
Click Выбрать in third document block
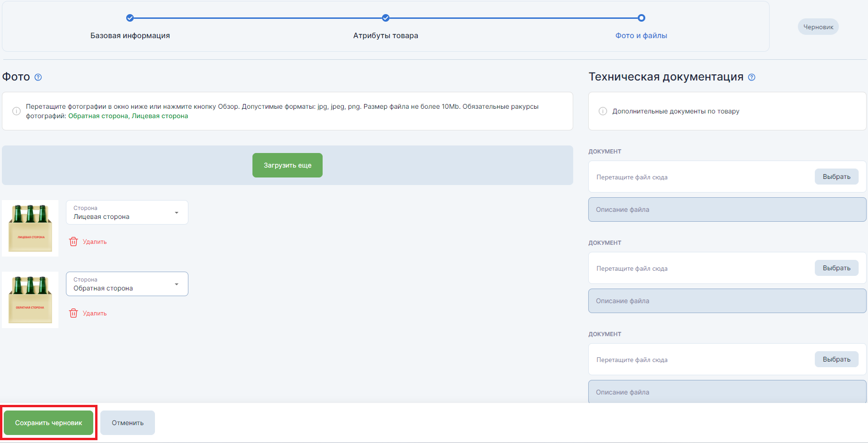(836, 359)
